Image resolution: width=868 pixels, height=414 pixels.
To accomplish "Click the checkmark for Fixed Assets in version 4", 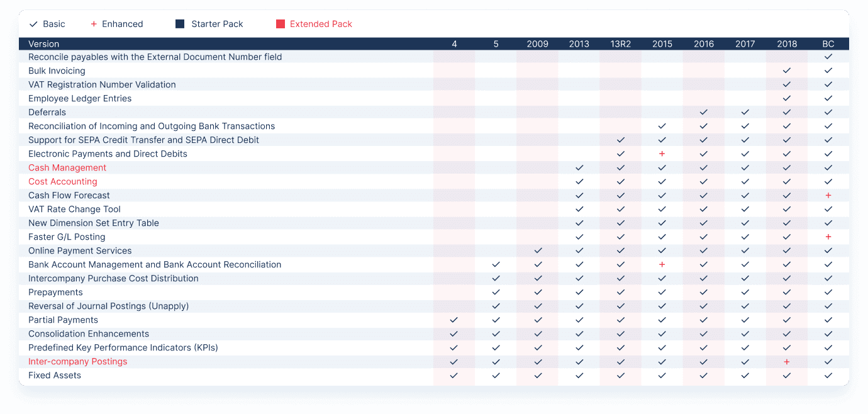I will coord(454,375).
